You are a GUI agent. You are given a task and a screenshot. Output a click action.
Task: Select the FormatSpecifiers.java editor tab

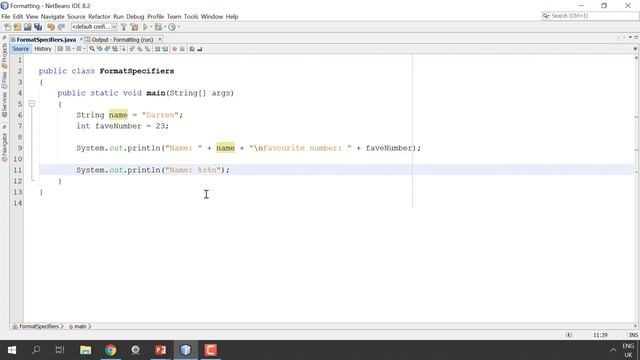46,40
